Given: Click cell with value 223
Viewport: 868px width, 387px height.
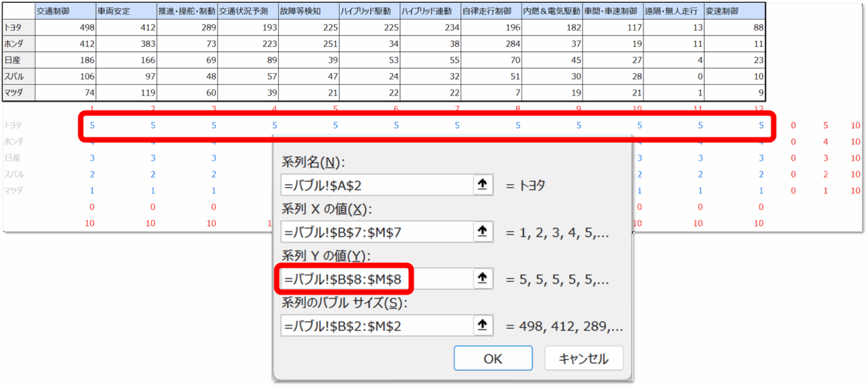Looking at the screenshot, I should [248, 43].
